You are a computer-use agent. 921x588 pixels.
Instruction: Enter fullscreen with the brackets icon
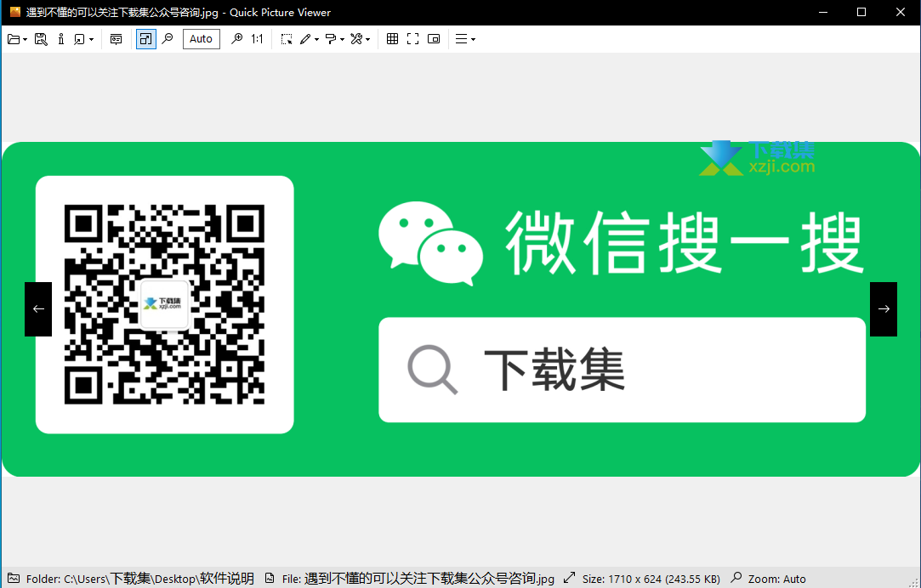click(x=413, y=39)
